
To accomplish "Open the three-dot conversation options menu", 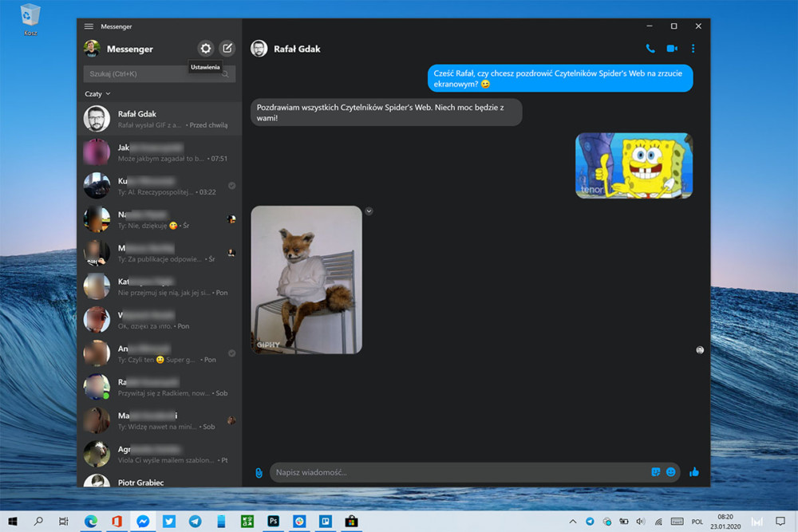I will [693, 49].
